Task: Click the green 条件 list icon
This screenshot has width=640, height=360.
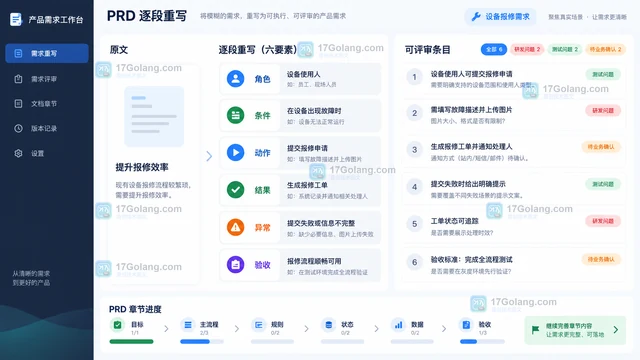Action: (x=236, y=116)
